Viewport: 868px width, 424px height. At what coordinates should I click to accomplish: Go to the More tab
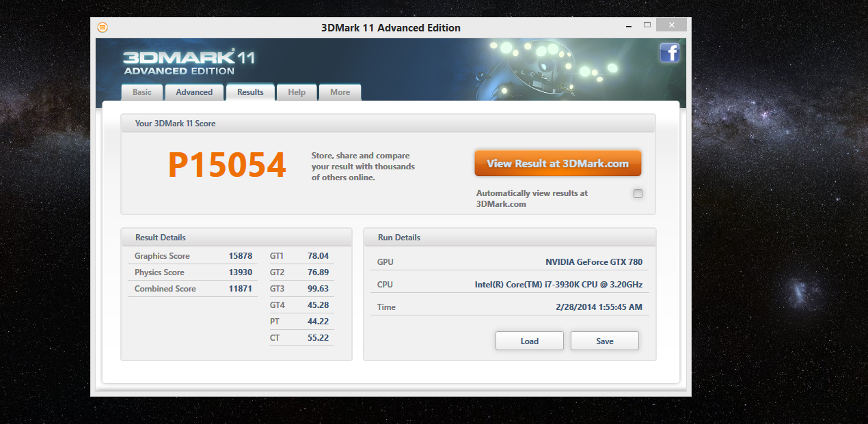coord(340,92)
